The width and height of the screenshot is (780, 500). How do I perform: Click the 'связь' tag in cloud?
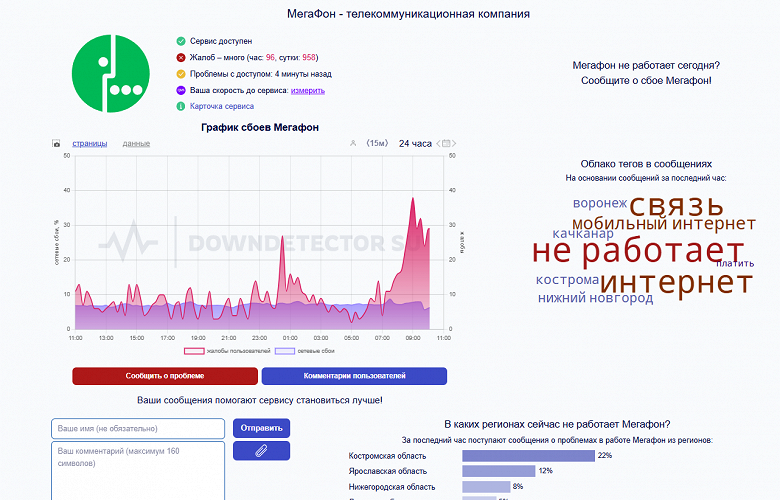click(x=677, y=205)
